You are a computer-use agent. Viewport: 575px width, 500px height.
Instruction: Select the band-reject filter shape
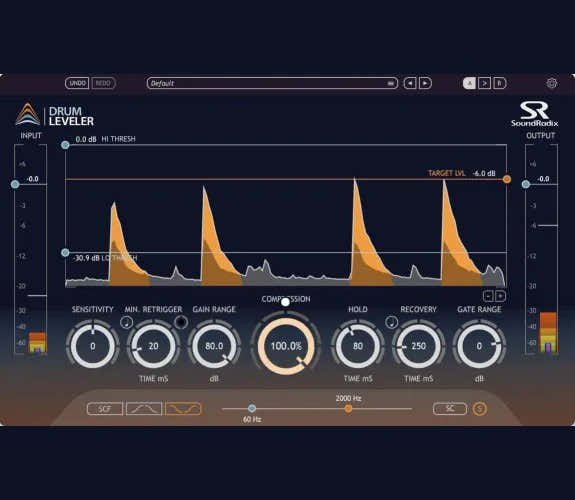click(183, 409)
